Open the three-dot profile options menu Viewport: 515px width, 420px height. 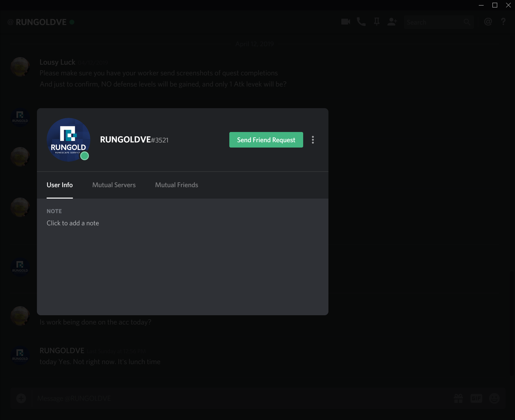(313, 140)
